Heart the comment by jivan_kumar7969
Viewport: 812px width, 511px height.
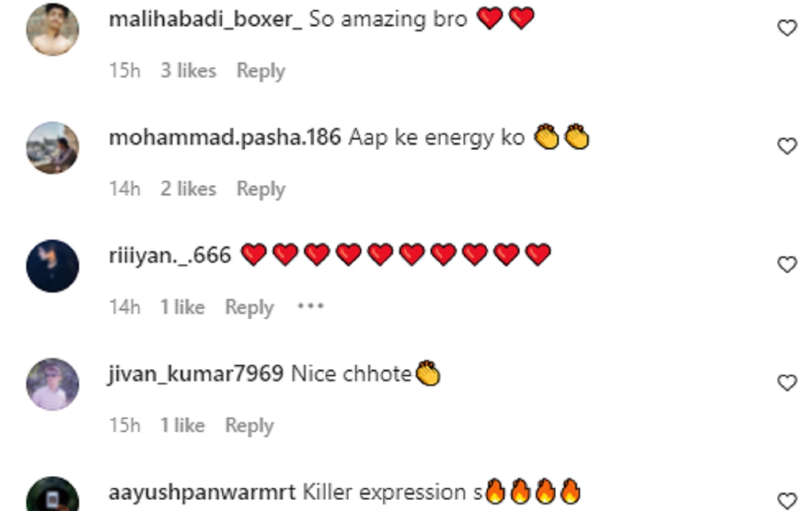787,383
